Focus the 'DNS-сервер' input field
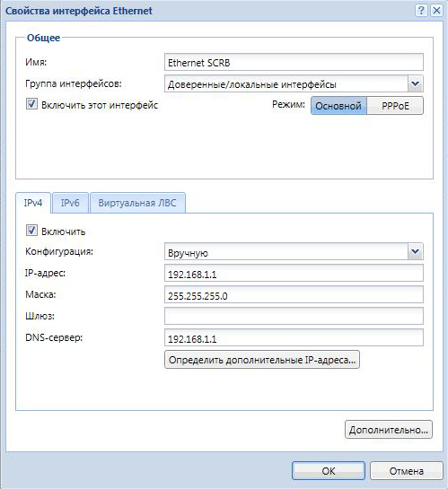448x489 pixels. pos(294,337)
